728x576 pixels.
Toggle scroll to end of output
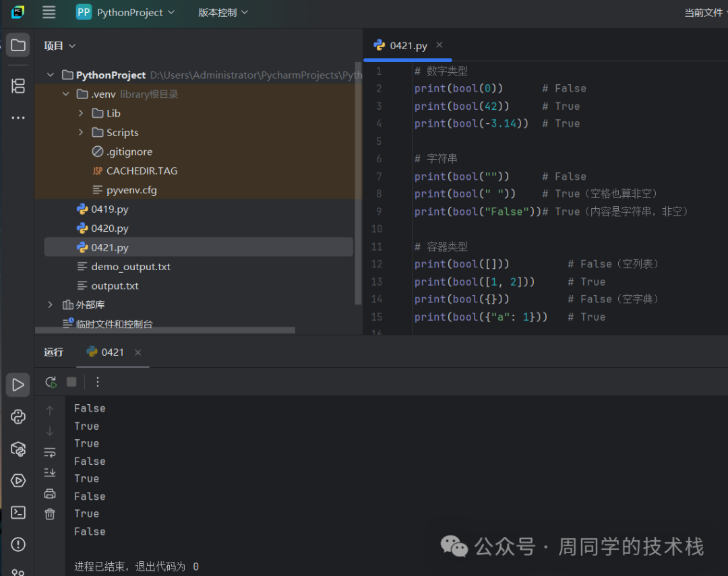pos(50,473)
